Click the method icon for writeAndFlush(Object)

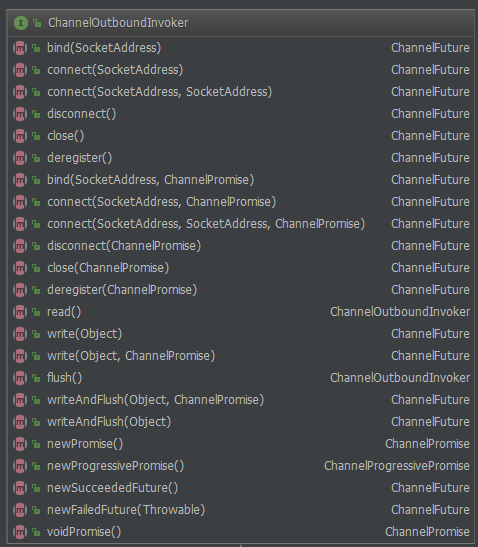click(x=20, y=422)
